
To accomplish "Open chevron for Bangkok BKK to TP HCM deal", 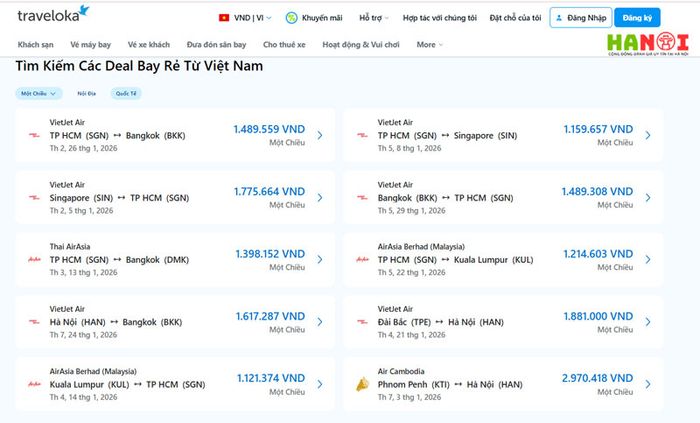I will [x=648, y=198].
